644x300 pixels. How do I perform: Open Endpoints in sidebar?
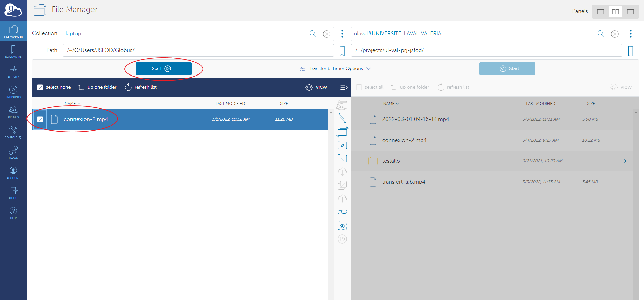13,92
